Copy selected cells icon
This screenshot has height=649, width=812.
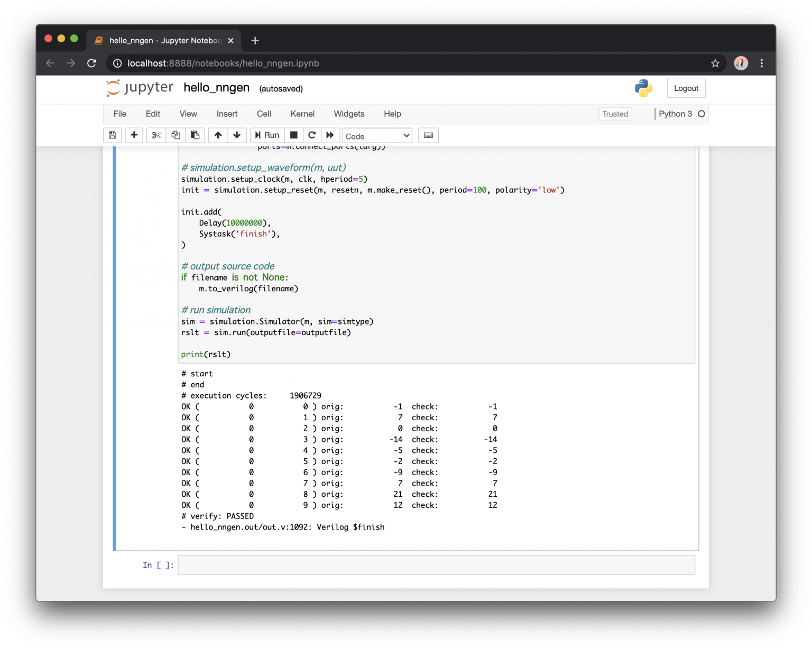(x=176, y=135)
